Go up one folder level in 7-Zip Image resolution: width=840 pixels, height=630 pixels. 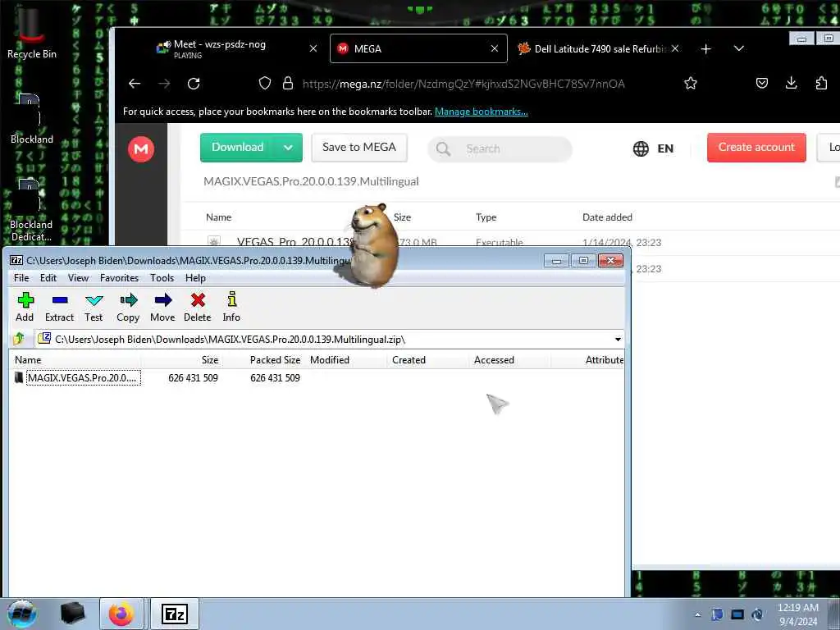tap(20, 339)
